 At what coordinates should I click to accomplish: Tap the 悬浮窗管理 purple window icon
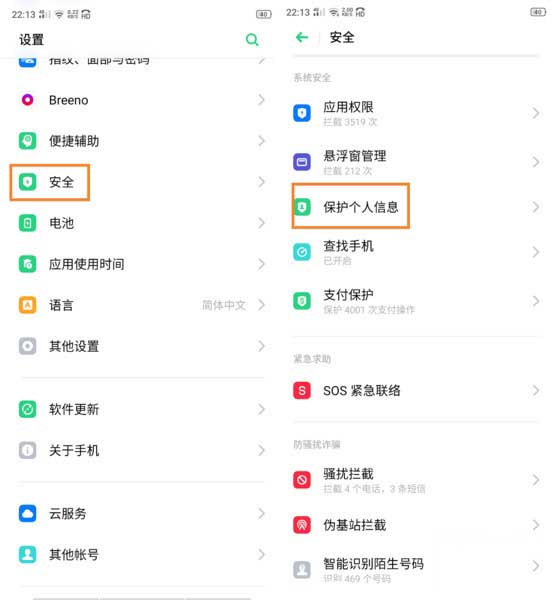point(302,162)
